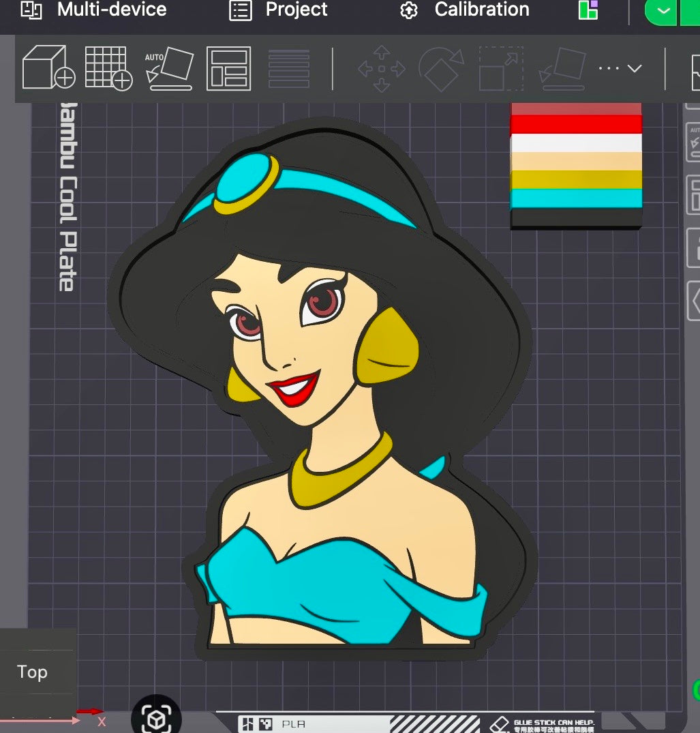Select the Scale tool icon
Image resolution: width=700 pixels, height=733 pixels.
pos(502,68)
